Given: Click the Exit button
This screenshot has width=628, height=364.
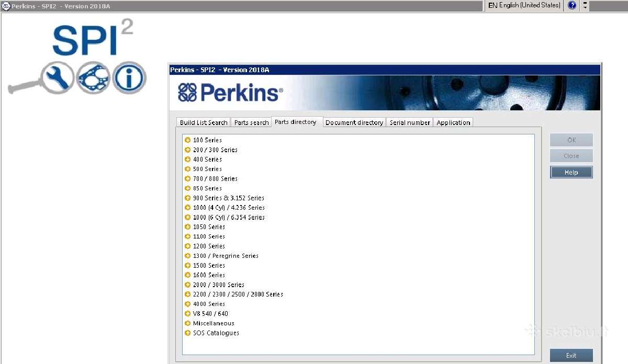Looking at the screenshot, I should click(571, 356).
